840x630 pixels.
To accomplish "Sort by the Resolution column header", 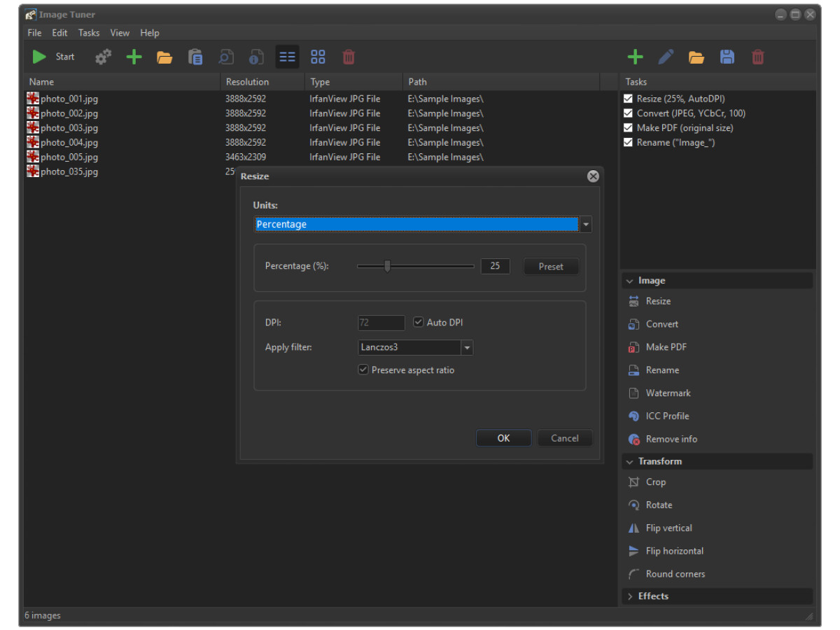I will click(x=263, y=82).
